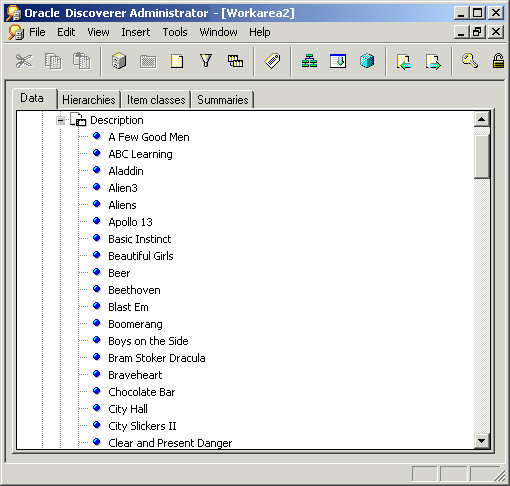Click the Oracle Discoverer title bar icon

(x=14, y=13)
